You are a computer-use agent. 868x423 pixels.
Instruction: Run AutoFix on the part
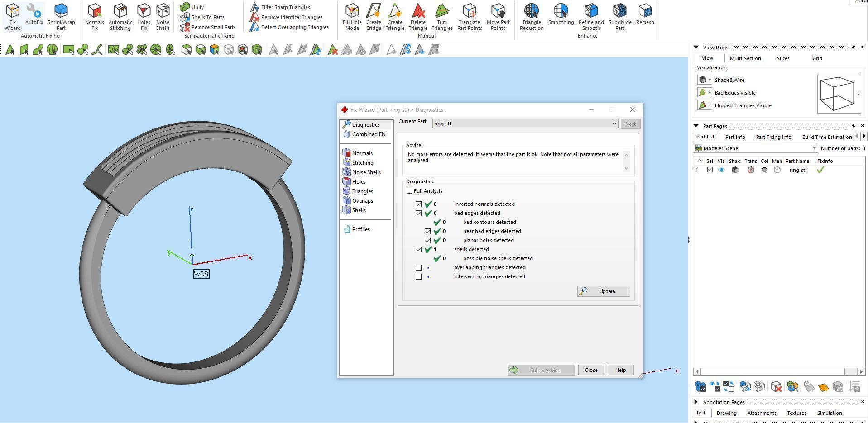[34, 14]
